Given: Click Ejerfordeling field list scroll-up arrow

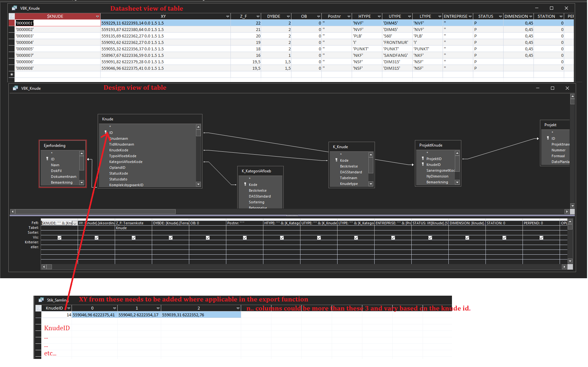Looking at the screenshot, I should (x=82, y=154).
